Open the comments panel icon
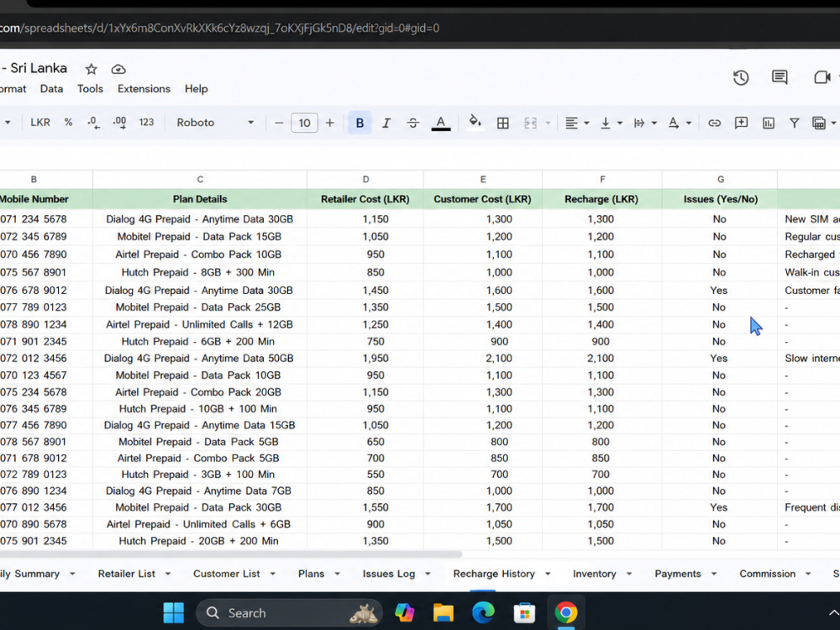The height and width of the screenshot is (630, 840). tap(780, 77)
